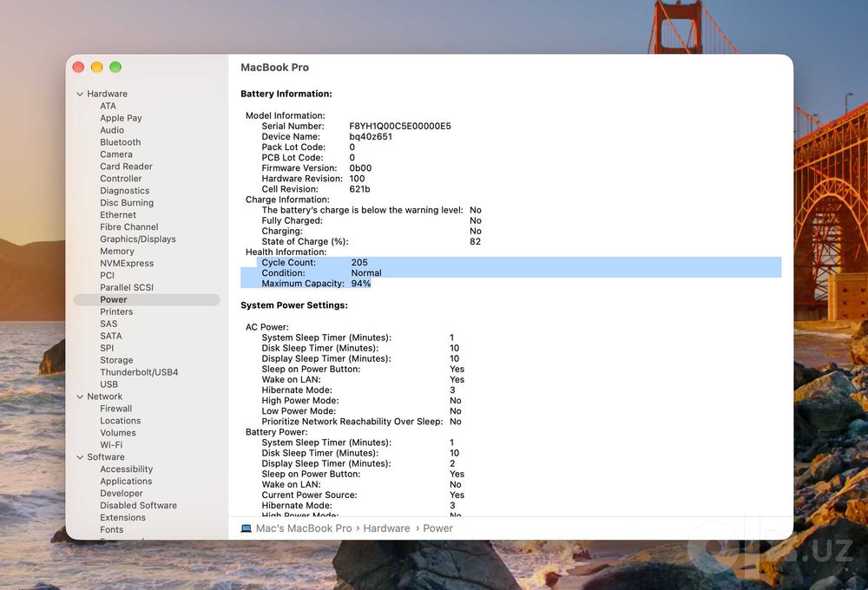Open Disabled Software entry
The width and height of the screenshot is (868, 590).
(x=138, y=506)
